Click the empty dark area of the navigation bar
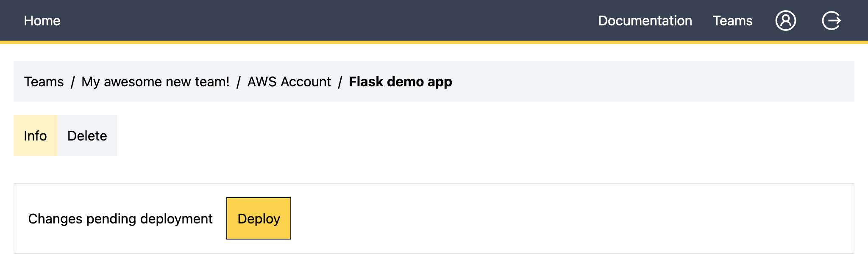This screenshot has width=868, height=270. [x=326, y=20]
